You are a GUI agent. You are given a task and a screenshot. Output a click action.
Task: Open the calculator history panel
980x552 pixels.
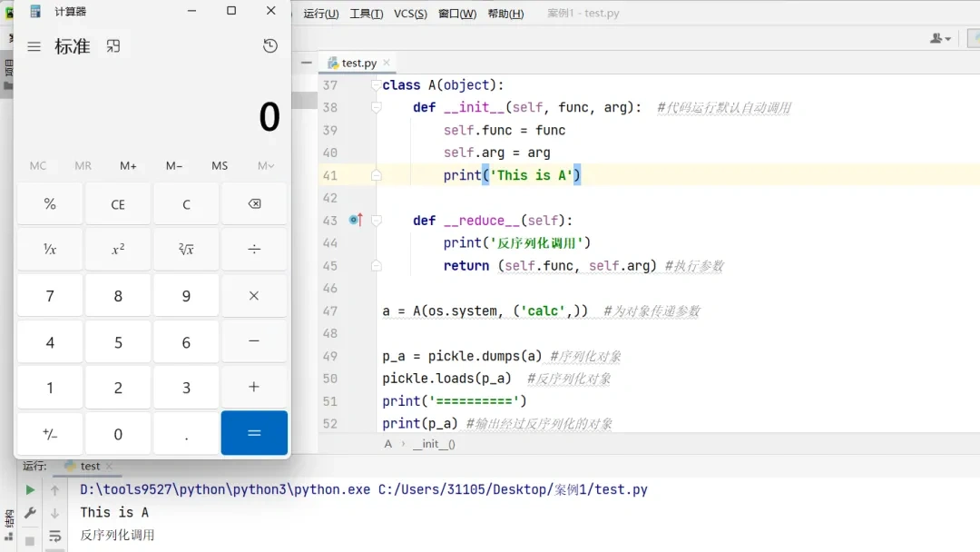pos(270,45)
